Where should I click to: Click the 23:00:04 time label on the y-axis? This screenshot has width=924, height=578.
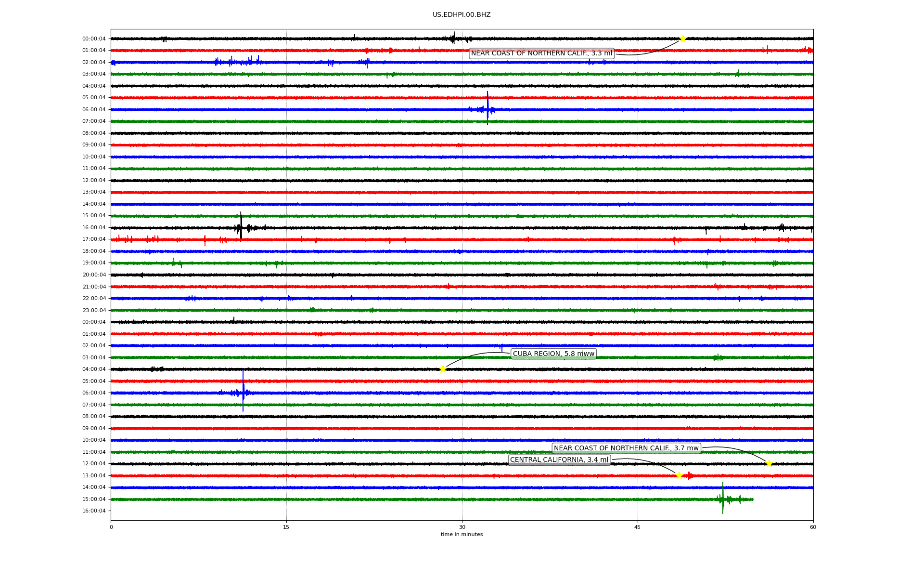94,310
